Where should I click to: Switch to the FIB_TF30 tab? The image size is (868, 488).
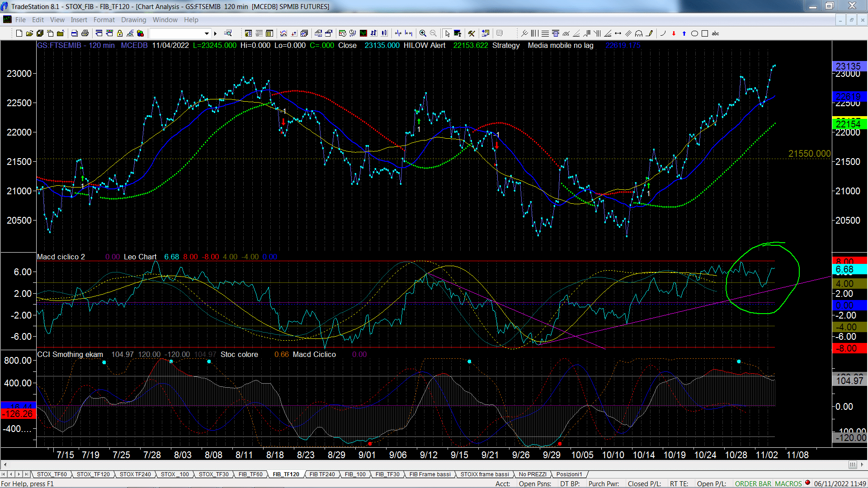coord(387,474)
